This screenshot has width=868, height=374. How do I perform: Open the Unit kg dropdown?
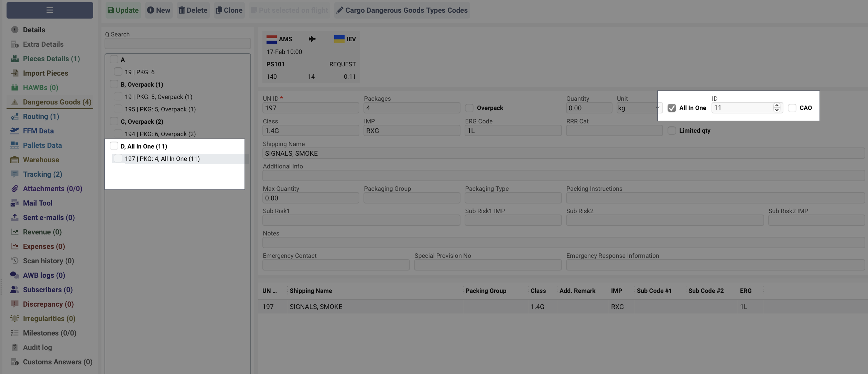tap(639, 108)
